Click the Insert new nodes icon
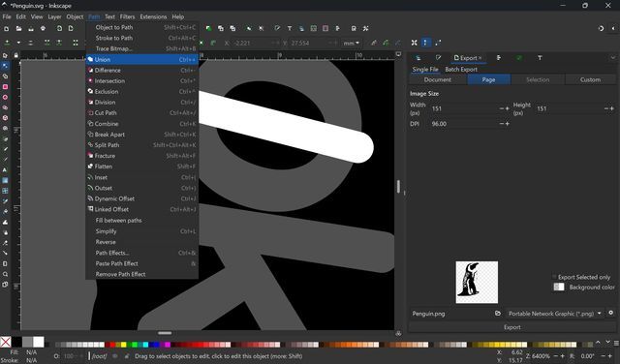Image resolution: width=620 pixels, height=364 pixels. (x=7, y=43)
